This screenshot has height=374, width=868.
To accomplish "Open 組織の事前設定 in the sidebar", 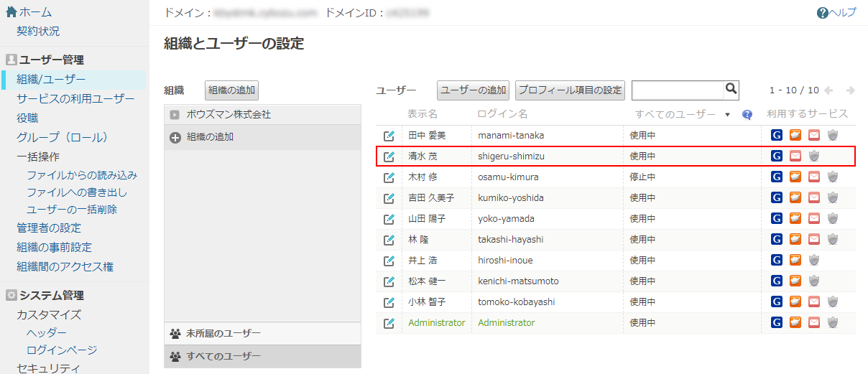I will click(x=54, y=247).
